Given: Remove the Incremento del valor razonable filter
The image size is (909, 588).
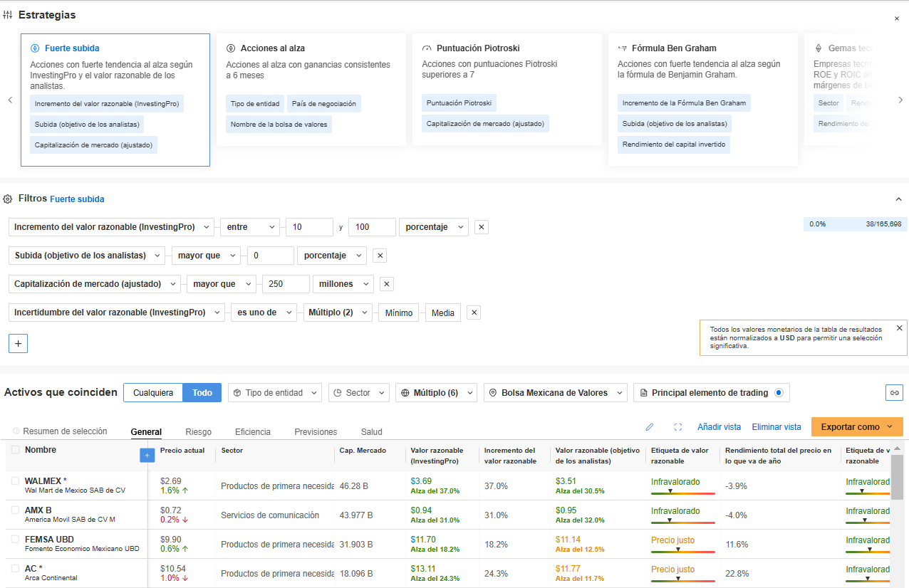Looking at the screenshot, I should coord(482,227).
